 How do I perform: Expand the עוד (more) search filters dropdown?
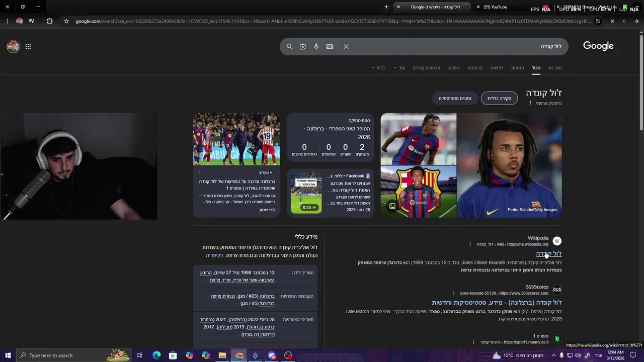coord(399,68)
